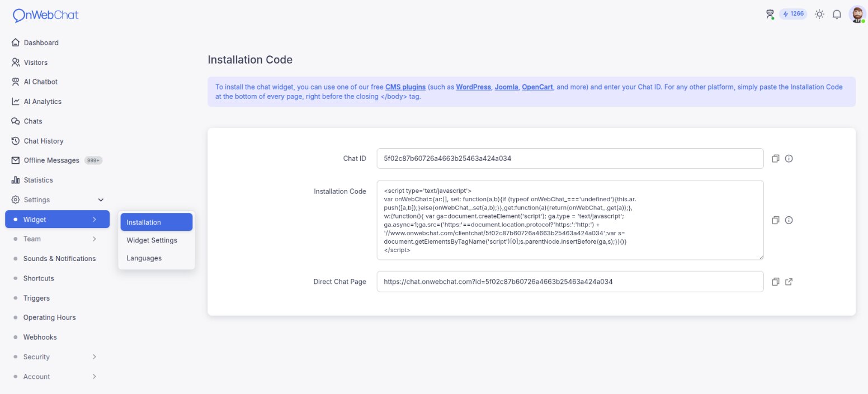Screen dimensions: 868x394
Task: Open Triggers settings
Action: coord(36,298)
